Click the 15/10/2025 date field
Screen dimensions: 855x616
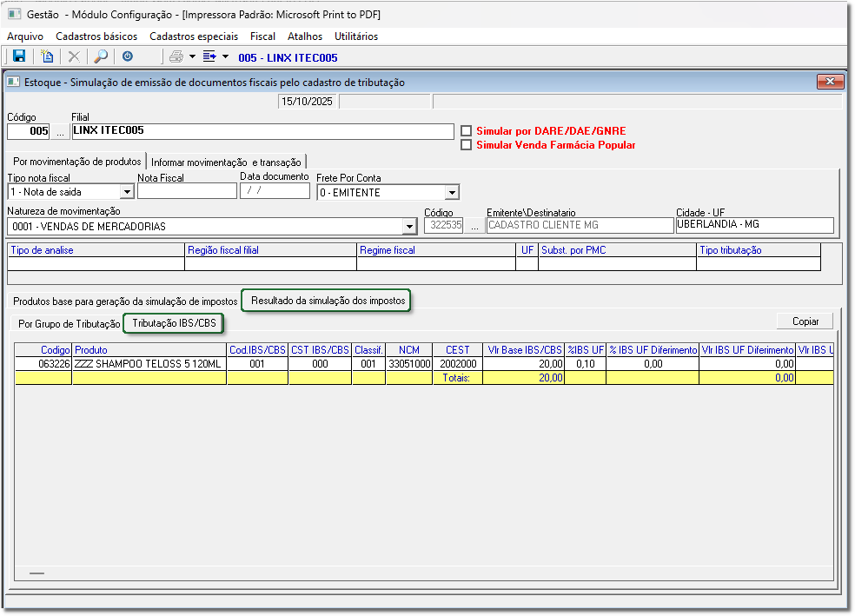308,102
